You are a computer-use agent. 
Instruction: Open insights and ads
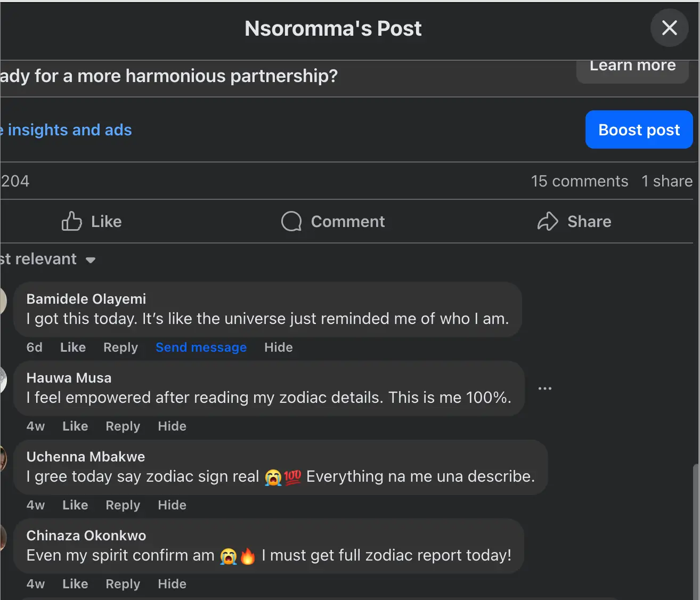coord(66,129)
